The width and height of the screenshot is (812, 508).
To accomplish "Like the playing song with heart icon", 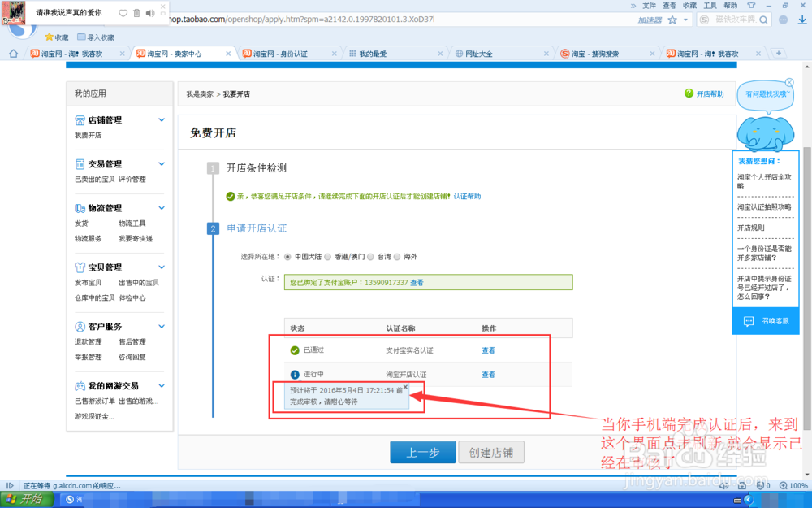I will click(x=123, y=13).
